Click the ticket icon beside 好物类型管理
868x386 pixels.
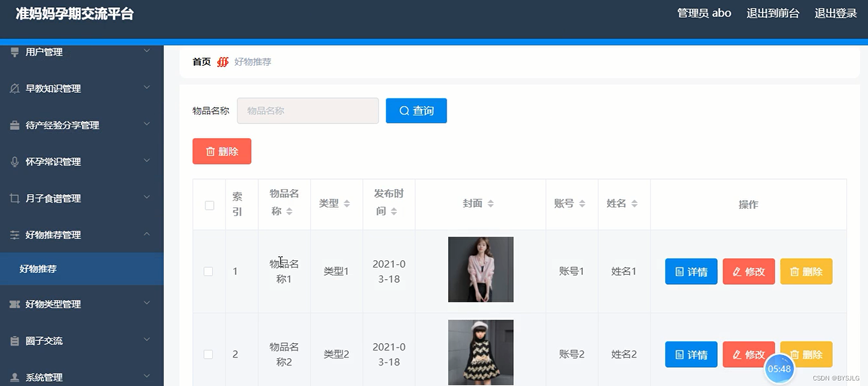[x=15, y=304]
